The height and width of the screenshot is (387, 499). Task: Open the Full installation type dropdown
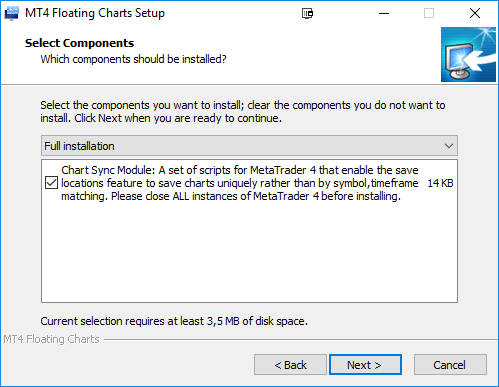[x=249, y=146]
